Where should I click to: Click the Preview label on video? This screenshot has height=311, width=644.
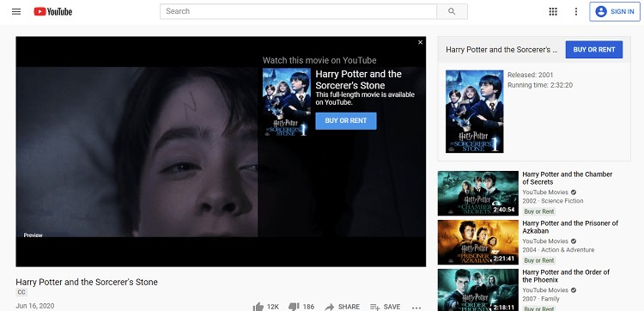point(33,235)
